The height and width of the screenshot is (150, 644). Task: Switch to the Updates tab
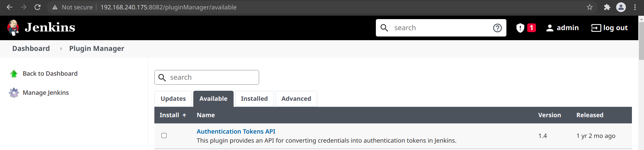coord(173,99)
